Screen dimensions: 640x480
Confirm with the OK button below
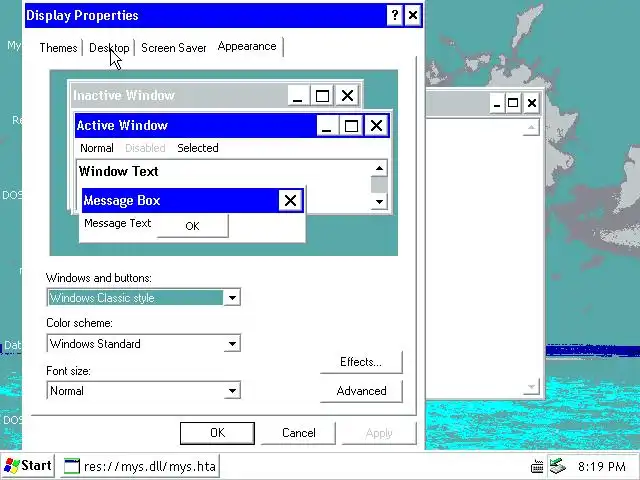(217, 433)
